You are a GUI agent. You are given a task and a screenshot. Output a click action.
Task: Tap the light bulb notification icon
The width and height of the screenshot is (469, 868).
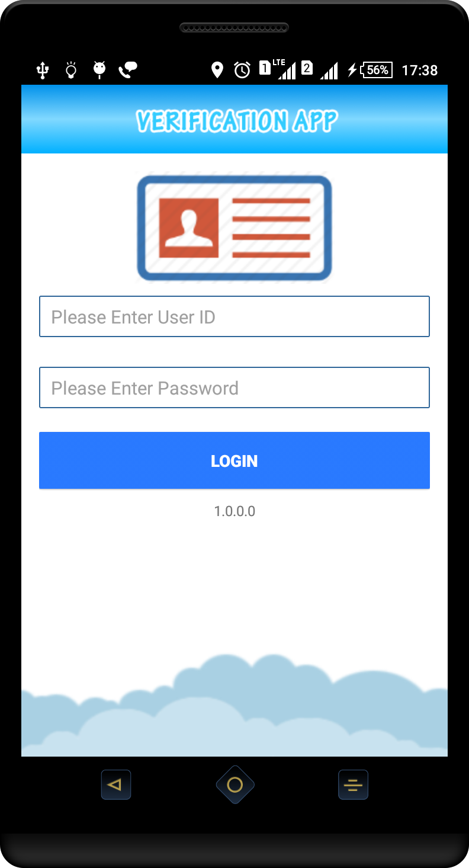coord(71,71)
